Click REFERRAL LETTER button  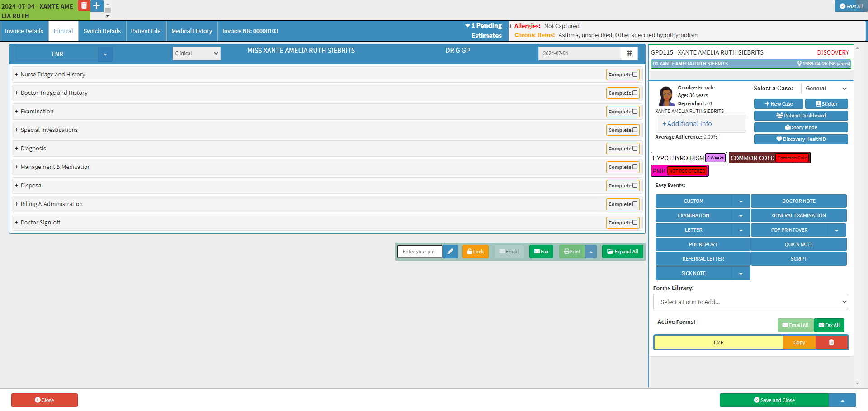703,259
